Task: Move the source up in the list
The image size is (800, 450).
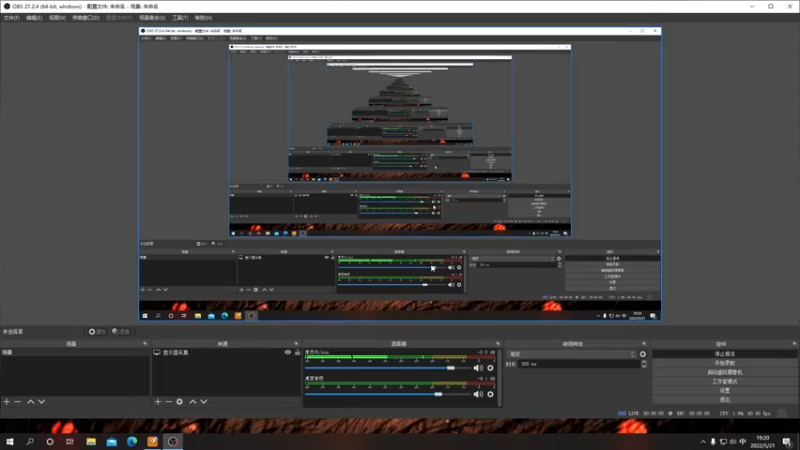Action: 193,402
